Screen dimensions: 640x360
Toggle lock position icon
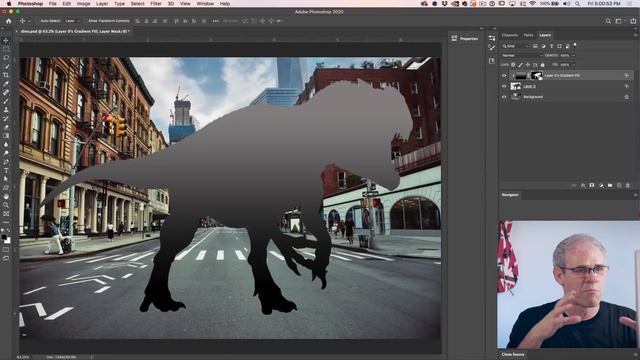click(x=528, y=65)
